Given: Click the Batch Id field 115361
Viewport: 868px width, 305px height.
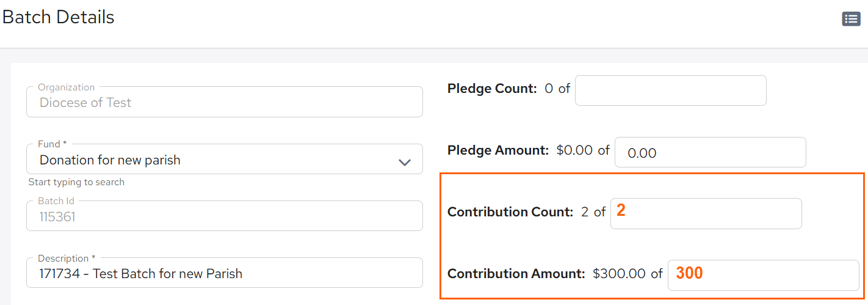Looking at the screenshot, I should [225, 216].
